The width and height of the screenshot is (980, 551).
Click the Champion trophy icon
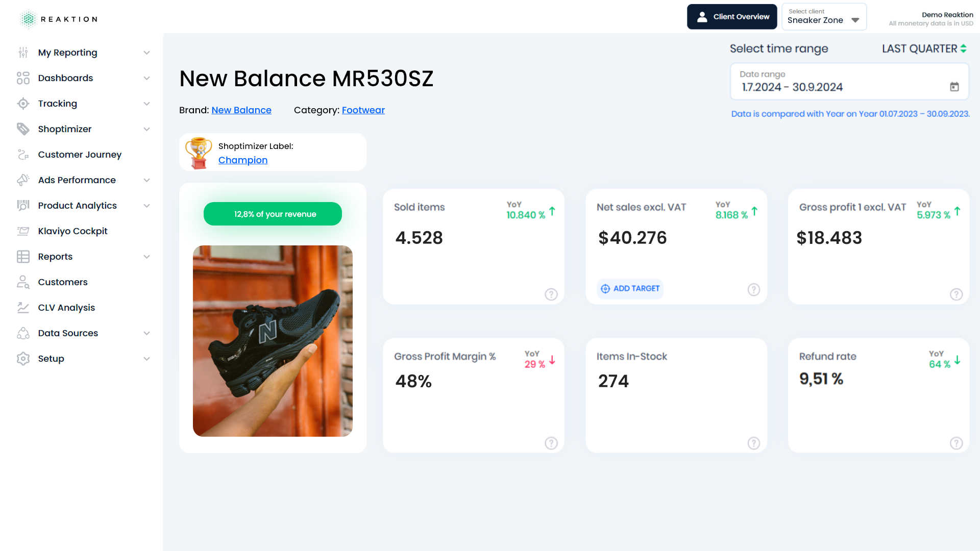[199, 153]
